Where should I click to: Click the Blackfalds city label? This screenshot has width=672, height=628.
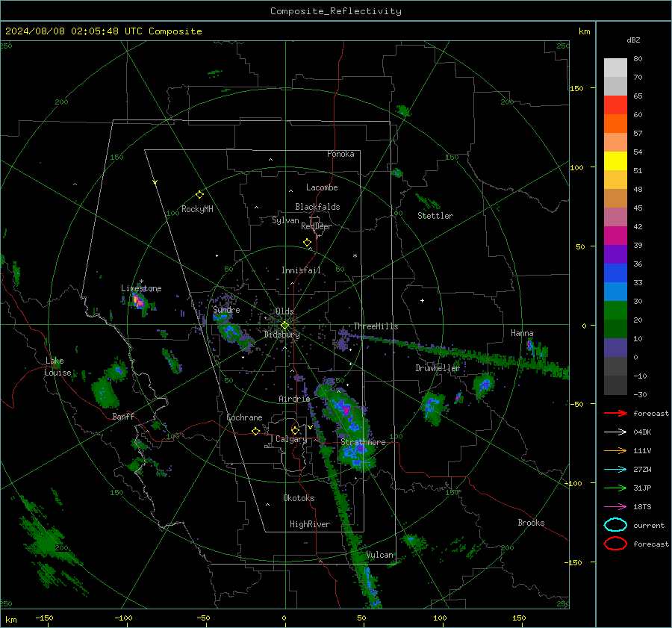(317, 207)
